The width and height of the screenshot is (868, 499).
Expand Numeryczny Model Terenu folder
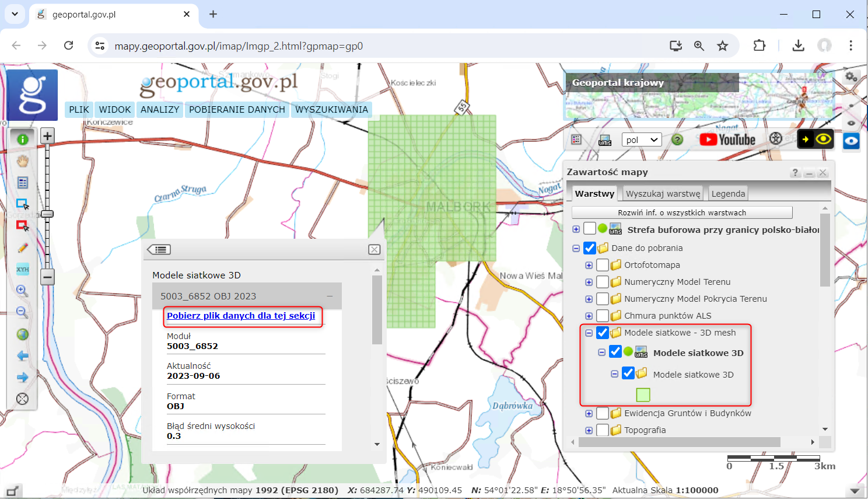click(x=589, y=282)
